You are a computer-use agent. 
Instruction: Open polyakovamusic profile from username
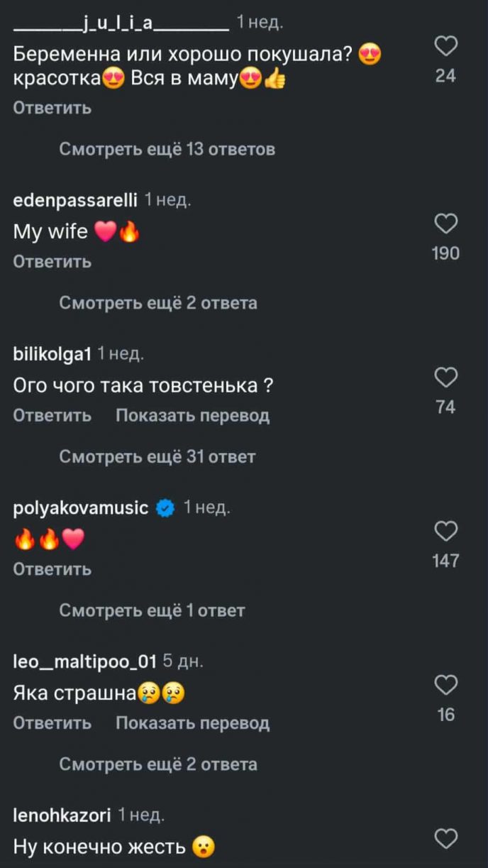coord(81,508)
